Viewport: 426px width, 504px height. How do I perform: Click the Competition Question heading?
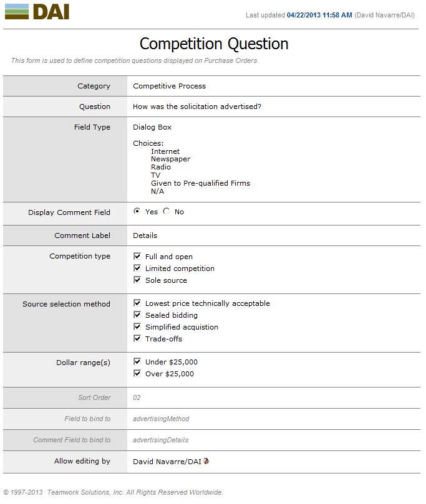point(214,44)
